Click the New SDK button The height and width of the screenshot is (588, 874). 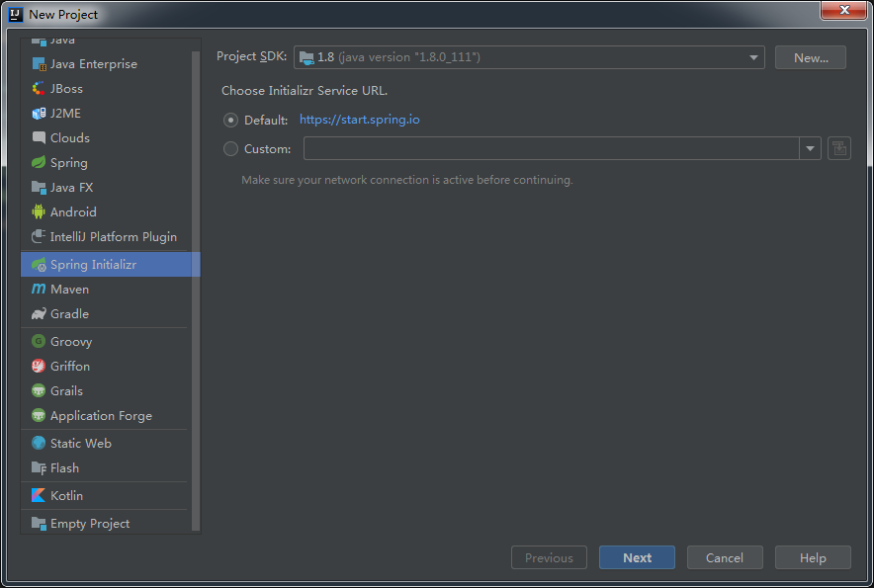pos(810,57)
